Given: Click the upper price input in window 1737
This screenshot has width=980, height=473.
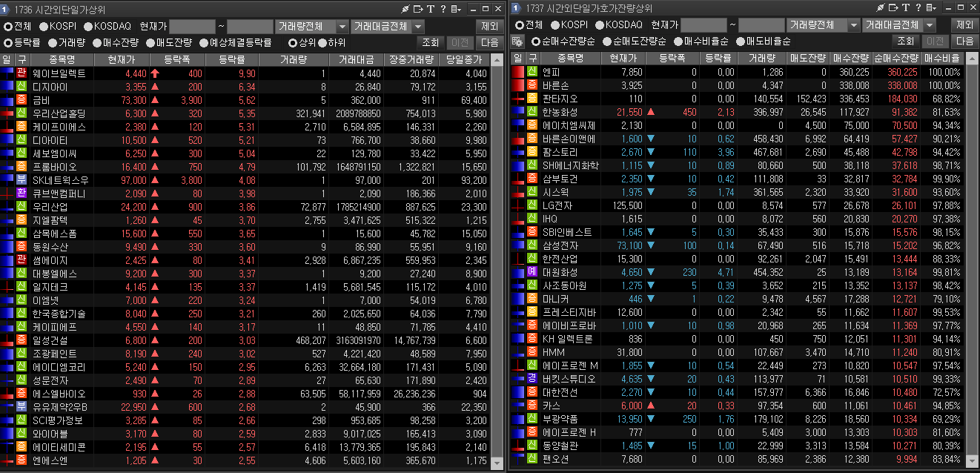Looking at the screenshot, I should (761, 24).
